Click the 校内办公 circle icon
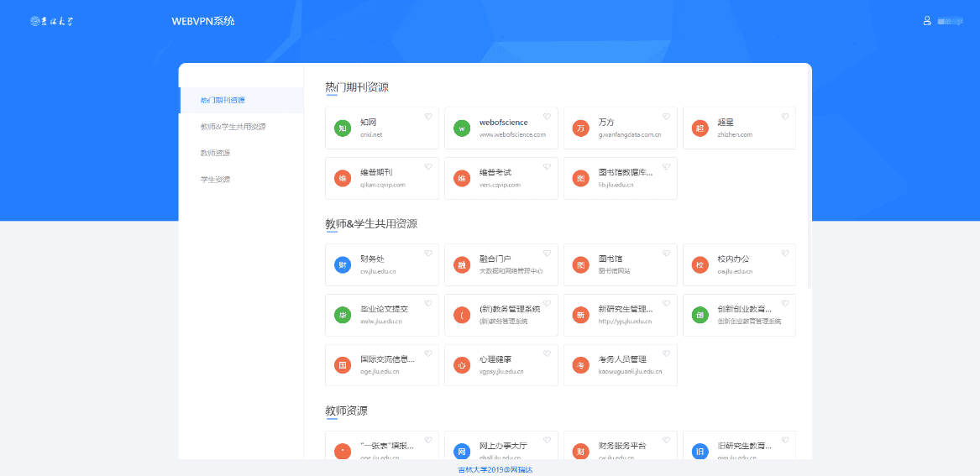 (x=700, y=264)
